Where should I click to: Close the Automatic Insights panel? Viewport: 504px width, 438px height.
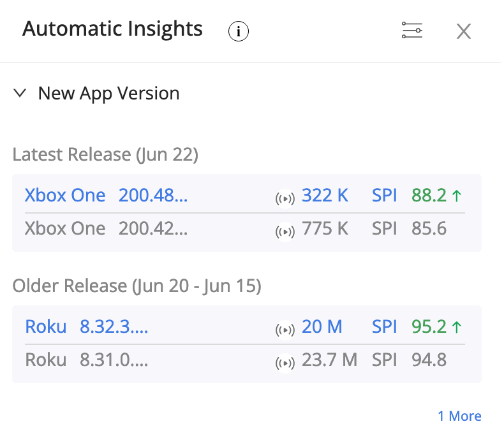464,31
